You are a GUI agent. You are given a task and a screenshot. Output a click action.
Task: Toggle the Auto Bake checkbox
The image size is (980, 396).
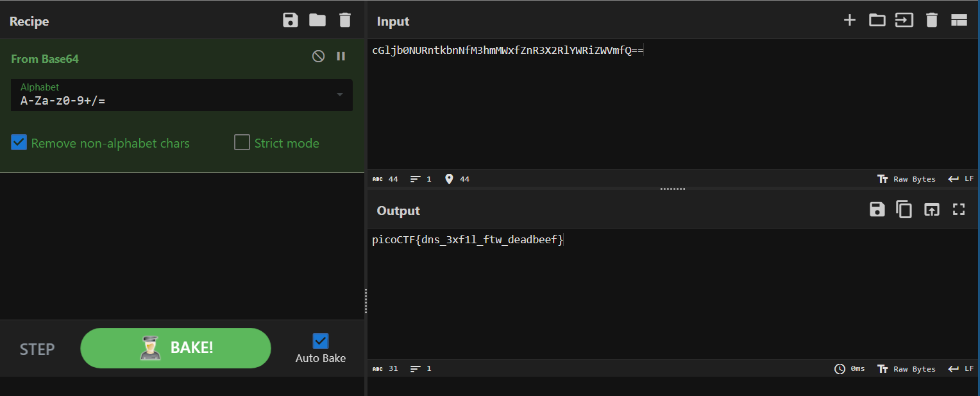coord(321,341)
